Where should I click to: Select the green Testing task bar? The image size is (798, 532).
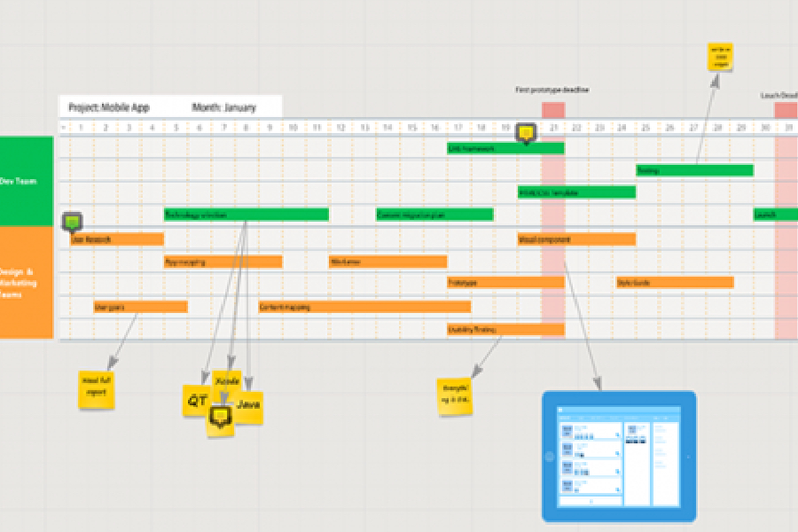tap(694, 170)
